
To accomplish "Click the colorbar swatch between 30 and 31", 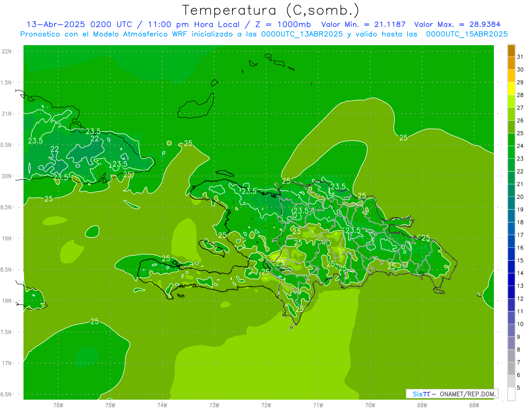I will pyautogui.click(x=511, y=63).
